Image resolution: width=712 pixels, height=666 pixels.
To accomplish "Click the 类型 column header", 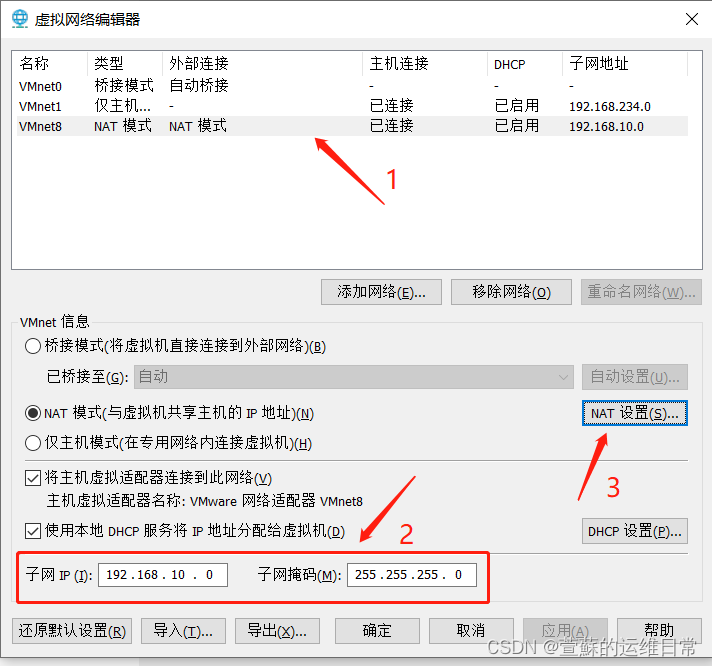I will [x=125, y=64].
